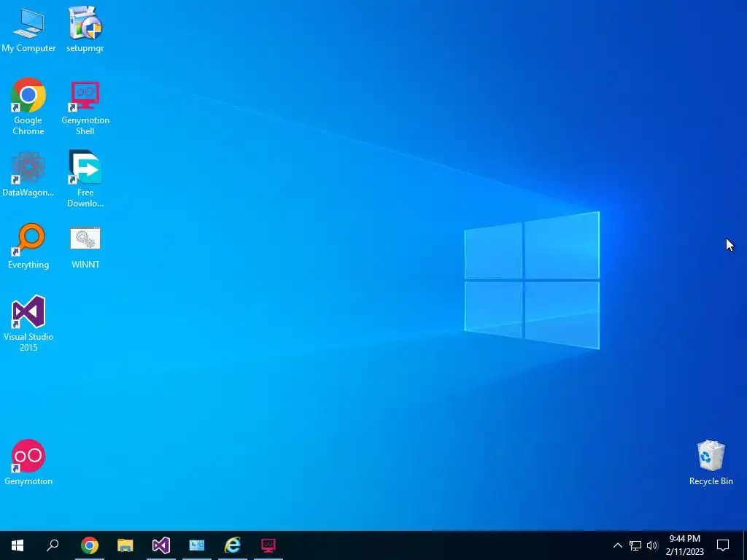747x560 pixels.
Task: Click the Show desktop sliver
Action: pos(745,545)
